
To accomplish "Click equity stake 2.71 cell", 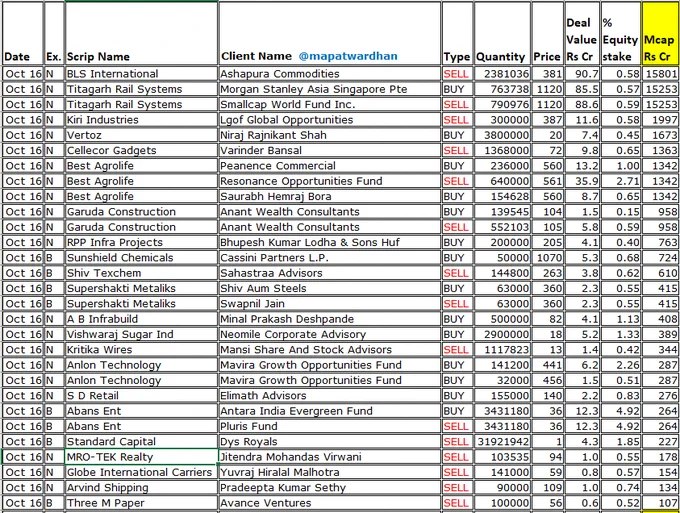I will point(621,181).
